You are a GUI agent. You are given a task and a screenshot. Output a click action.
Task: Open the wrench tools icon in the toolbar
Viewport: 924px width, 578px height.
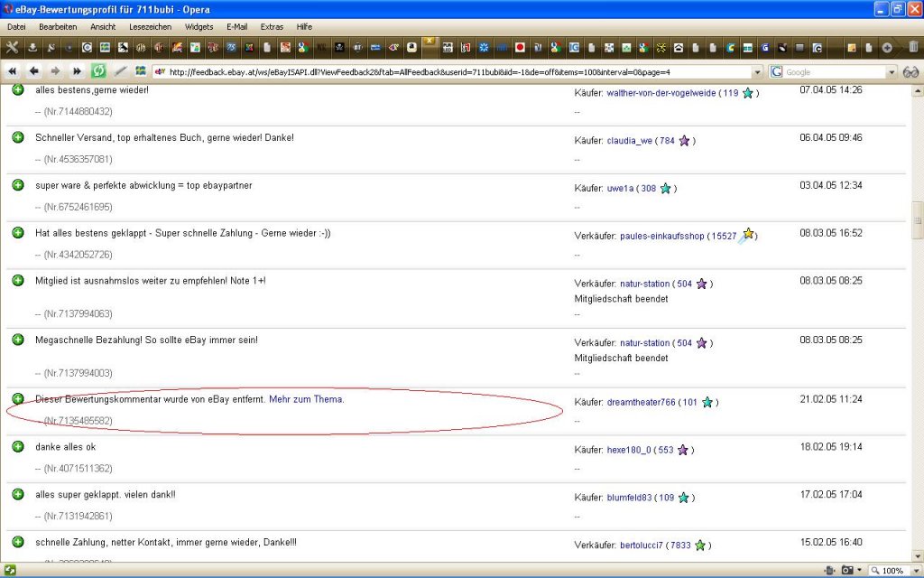(12, 47)
